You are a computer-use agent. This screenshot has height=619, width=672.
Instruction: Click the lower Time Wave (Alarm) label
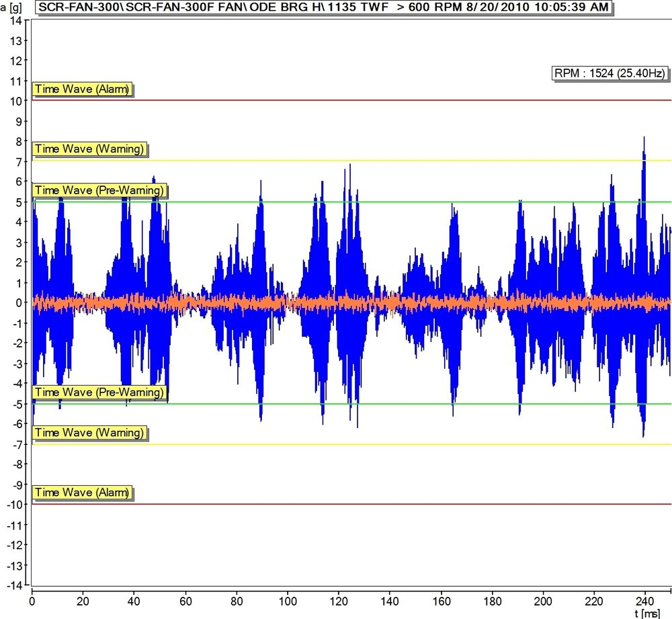click(x=83, y=493)
